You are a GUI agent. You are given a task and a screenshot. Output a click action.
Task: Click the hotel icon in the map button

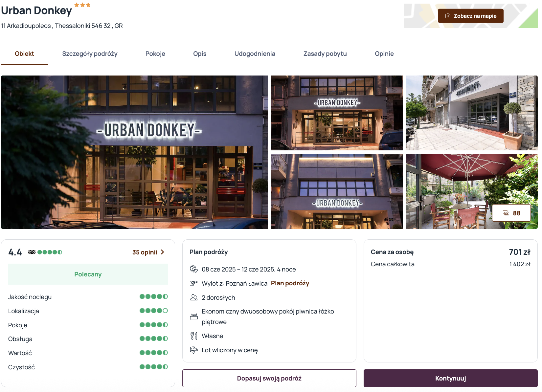tap(447, 16)
